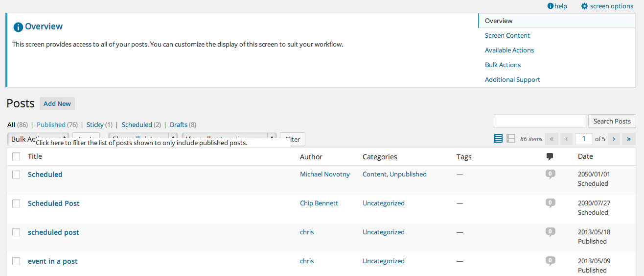Switch to list view icon
Viewport: 644px width, 276px height.
498,139
